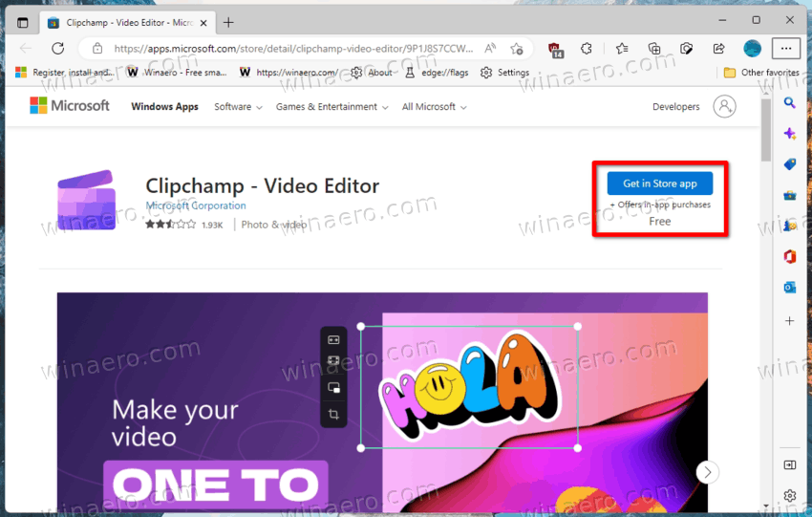Open the Collections icon
The height and width of the screenshot is (517, 812).
coord(654,49)
